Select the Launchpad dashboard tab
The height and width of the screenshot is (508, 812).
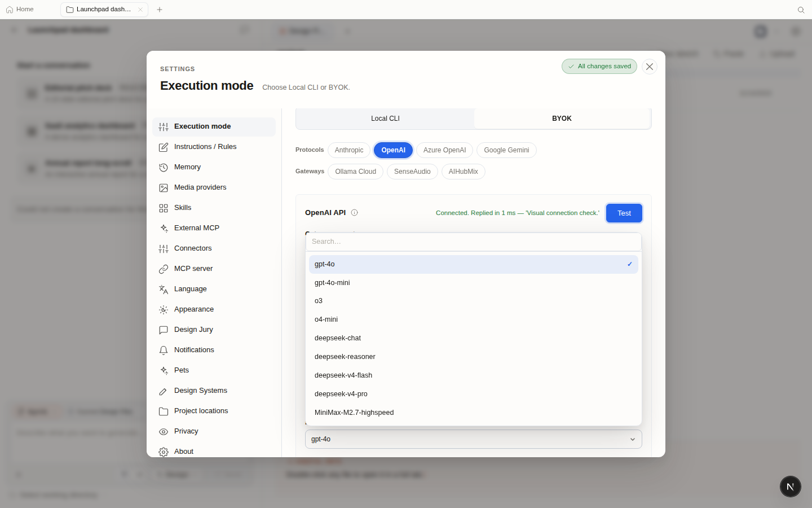click(104, 10)
